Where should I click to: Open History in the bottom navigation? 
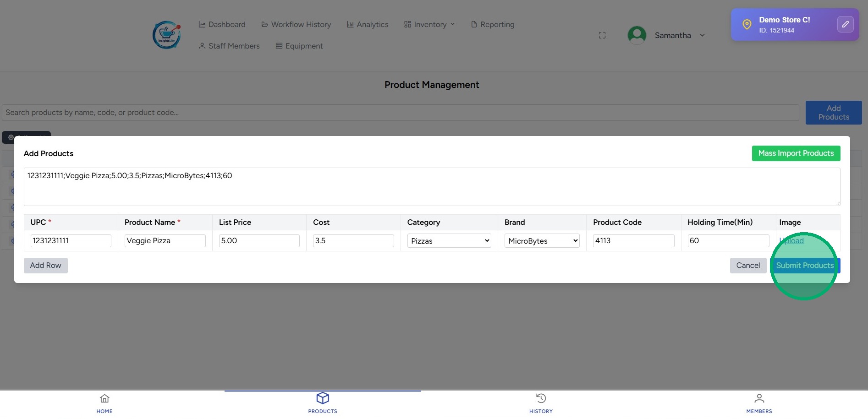tap(541, 403)
